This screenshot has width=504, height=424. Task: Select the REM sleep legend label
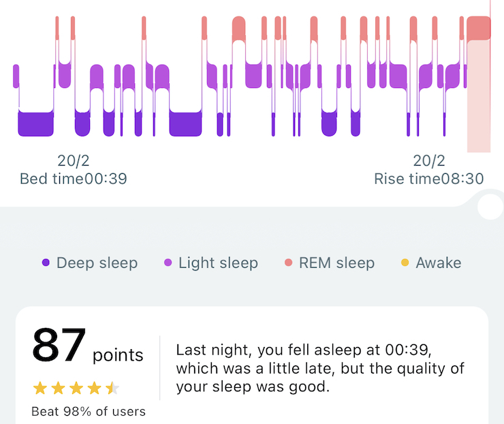pos(336,263)
